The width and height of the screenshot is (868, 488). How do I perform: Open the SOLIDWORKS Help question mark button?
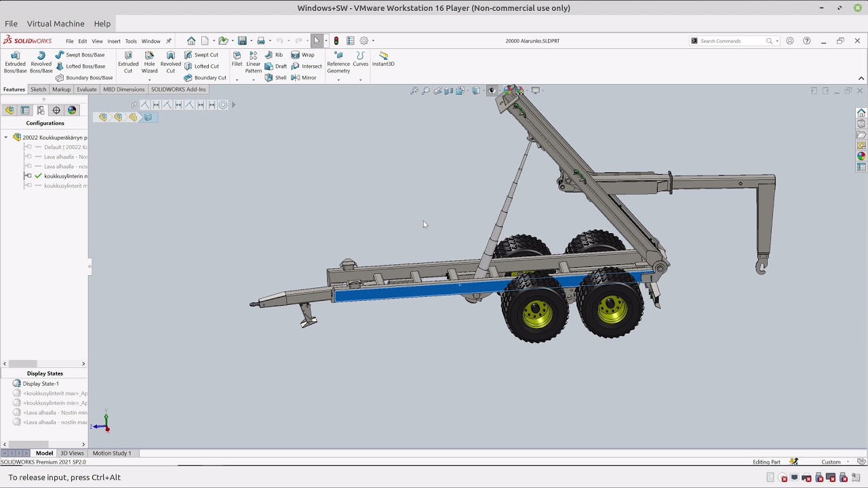point(806,41)
